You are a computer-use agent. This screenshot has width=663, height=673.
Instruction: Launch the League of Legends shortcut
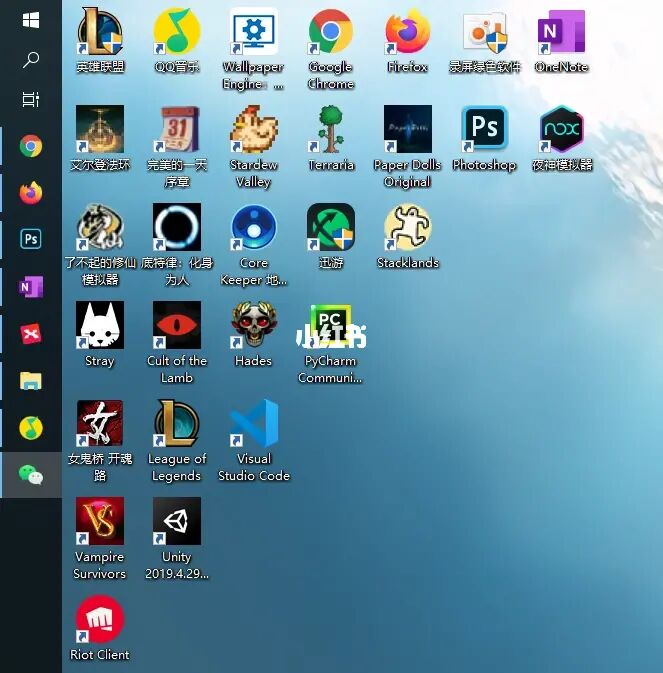coord(177,423)
